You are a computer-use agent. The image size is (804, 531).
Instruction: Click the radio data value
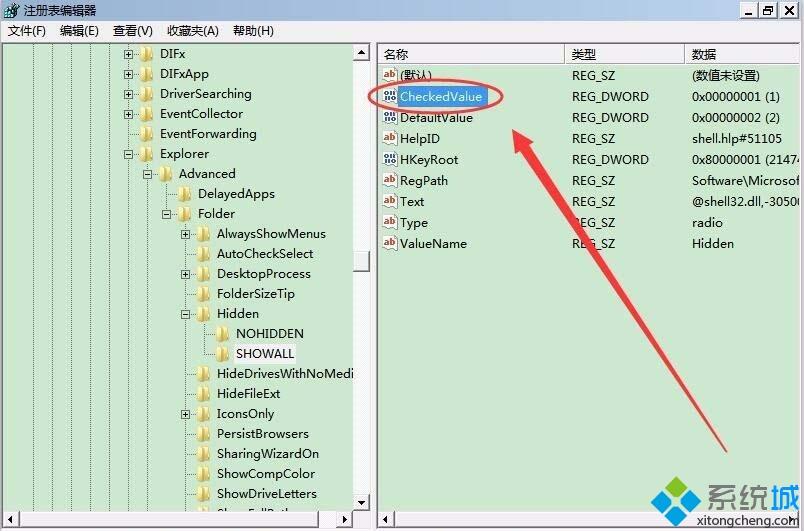707,222
